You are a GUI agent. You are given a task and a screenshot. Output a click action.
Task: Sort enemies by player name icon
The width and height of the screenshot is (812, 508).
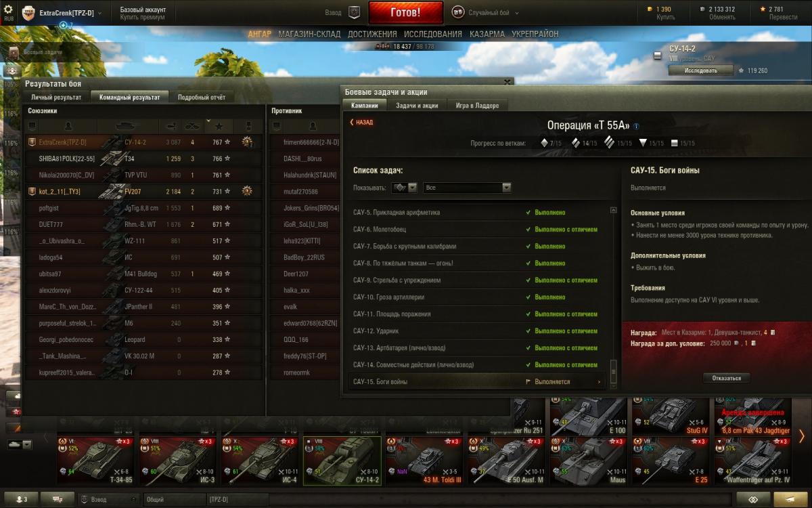pos(313,126)
